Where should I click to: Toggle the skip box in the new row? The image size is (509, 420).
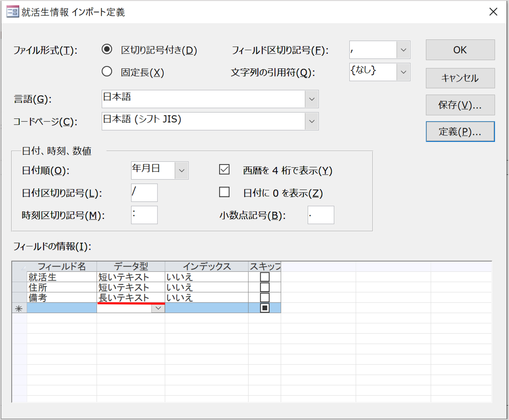pos(265,308)
